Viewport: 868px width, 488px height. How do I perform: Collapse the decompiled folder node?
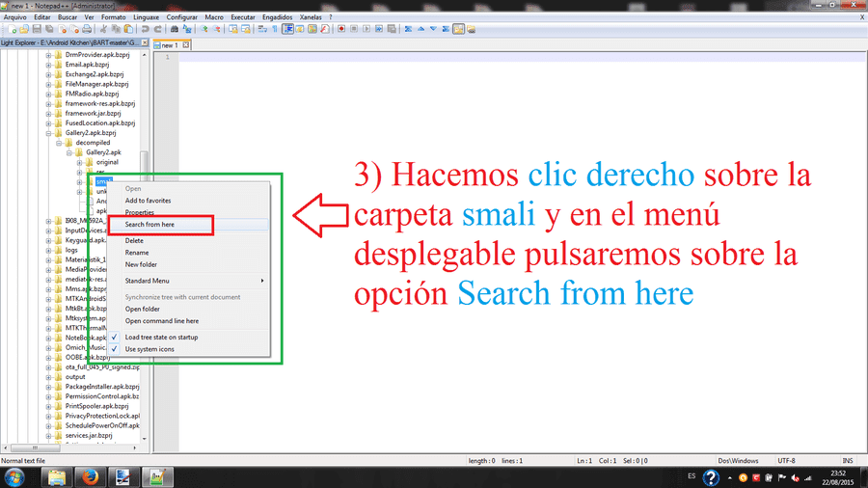pos(59,143)
